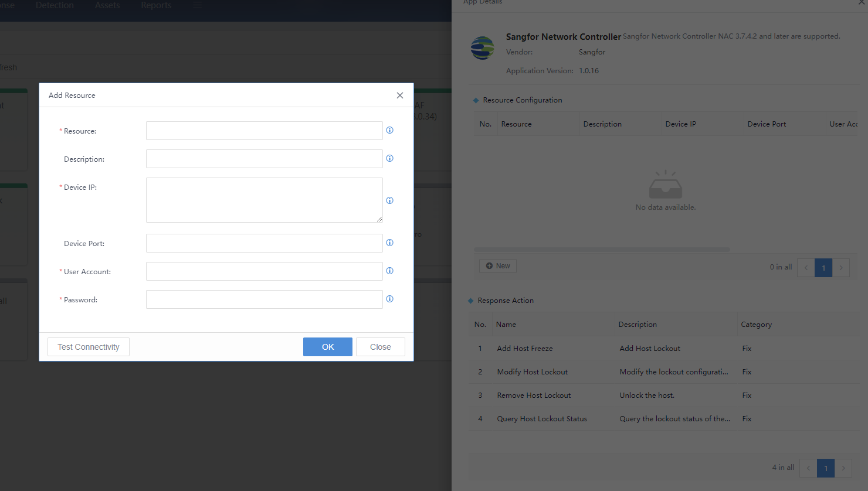Viewport: 868px width, 491px height.
Task: Close the Add Resource dialog with X
Action: click(x=400, y=96)
